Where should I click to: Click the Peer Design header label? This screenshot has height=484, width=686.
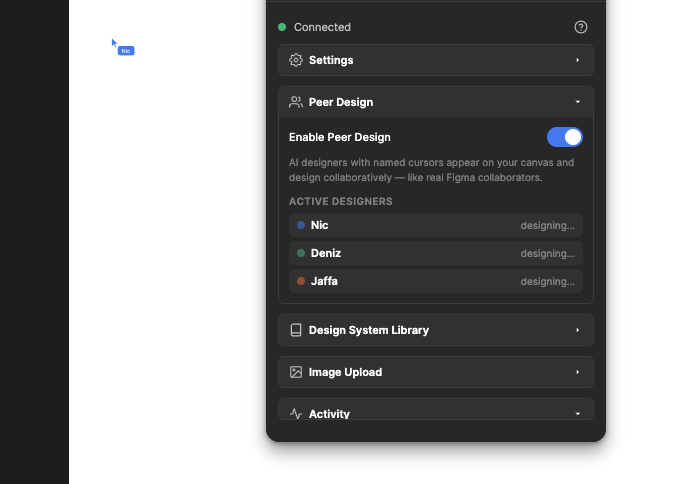coord(341,102)
